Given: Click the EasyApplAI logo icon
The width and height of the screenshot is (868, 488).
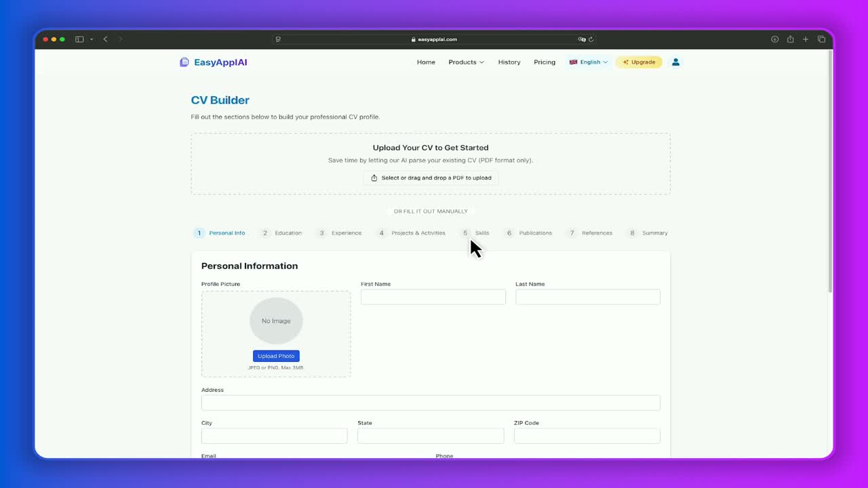Looking at the screenshot, I should point(184,62).
